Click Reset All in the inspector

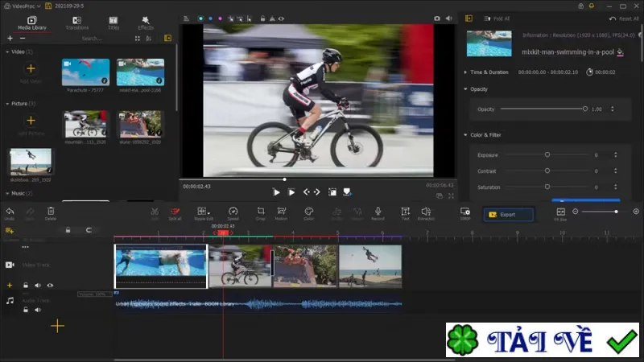[x=624, y=19]
